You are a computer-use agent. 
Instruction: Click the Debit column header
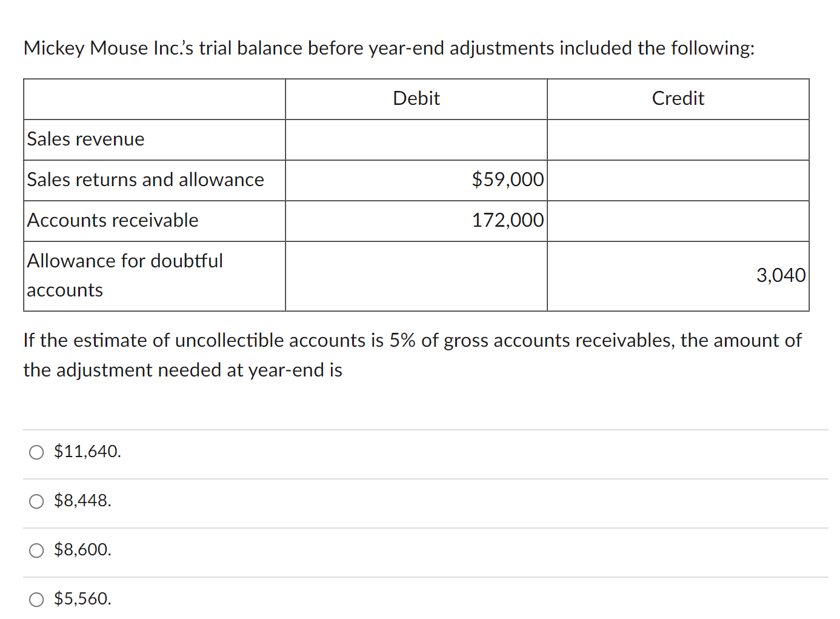(x=416, y=98)
